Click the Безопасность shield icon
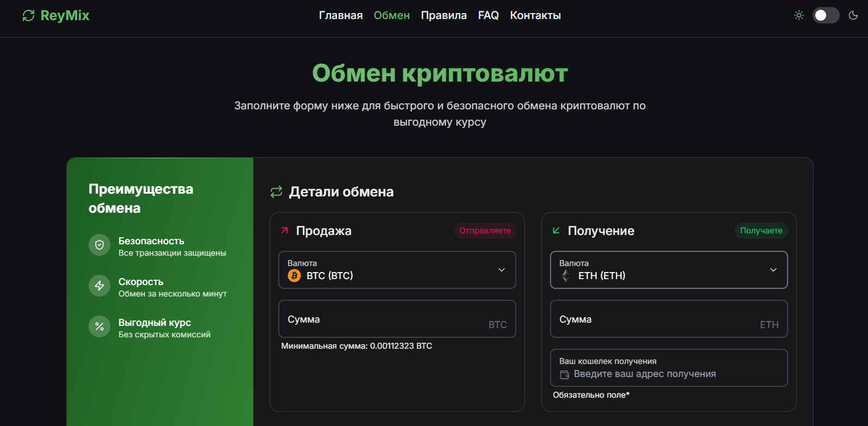The width and height of the screenshot is (868, 426). [x=99, y=245]
